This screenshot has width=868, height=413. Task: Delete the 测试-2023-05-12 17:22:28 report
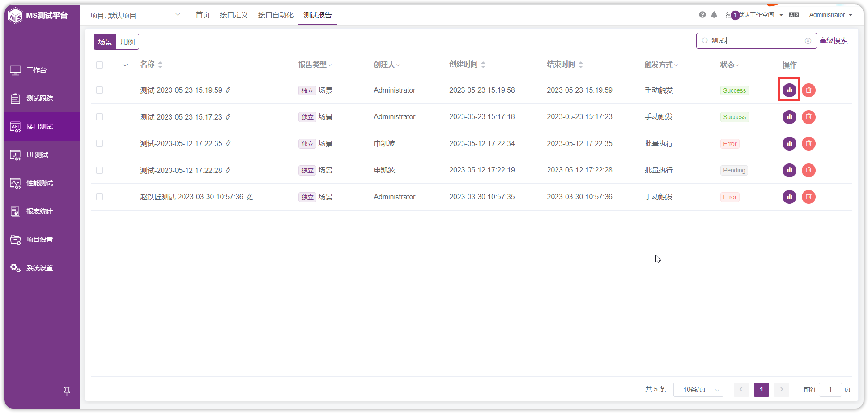coord(808,170)
